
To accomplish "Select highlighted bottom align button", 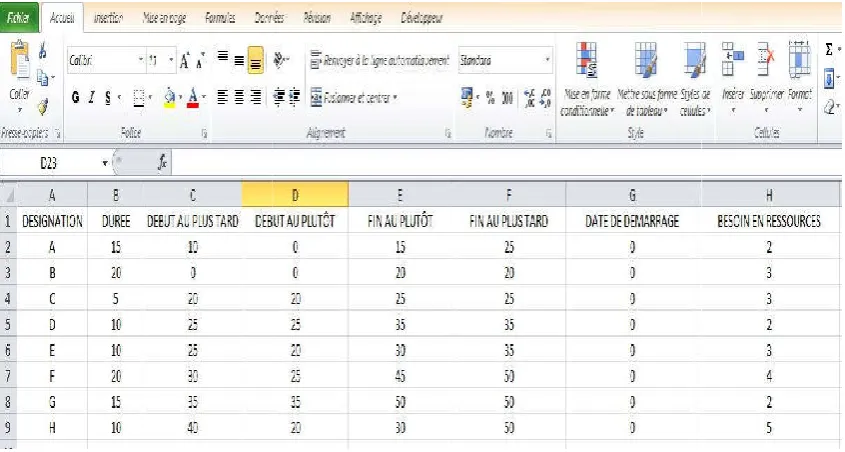I will coord(255,60).
